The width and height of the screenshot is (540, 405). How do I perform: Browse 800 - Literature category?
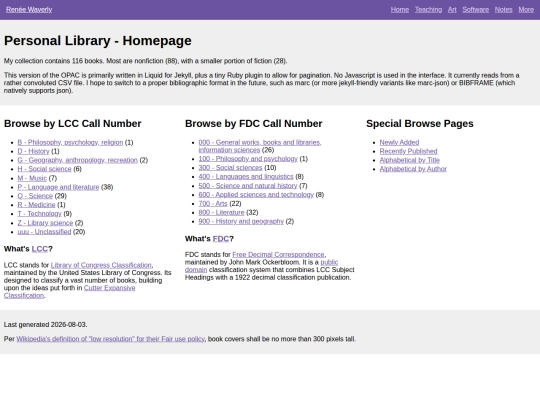coord(221,212)
